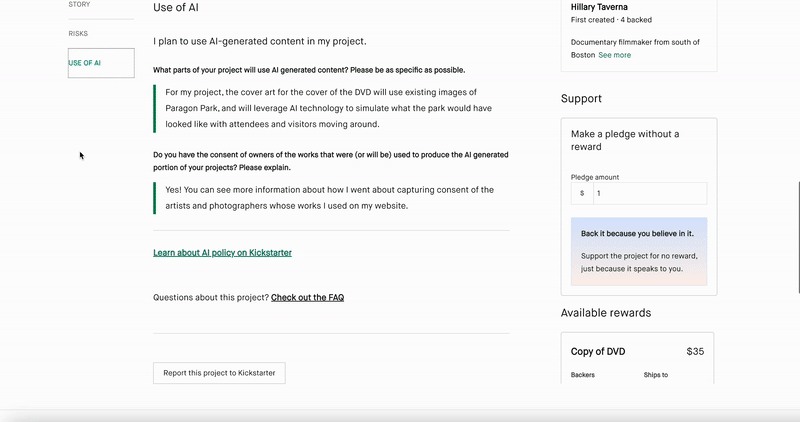Follow the Check out the FAQ link

[307, 297]
